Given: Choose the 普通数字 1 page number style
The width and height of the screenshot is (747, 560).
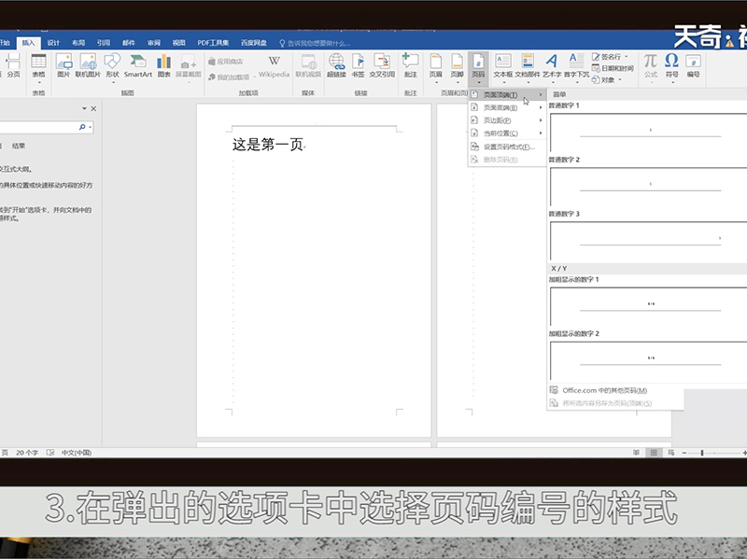Looking at the screenshot, I should point(649,132).
